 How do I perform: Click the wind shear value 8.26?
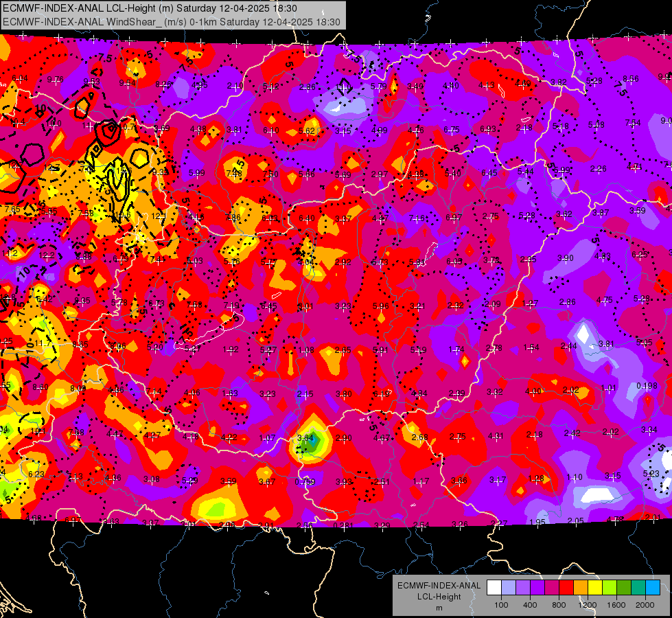pos(163,84)
